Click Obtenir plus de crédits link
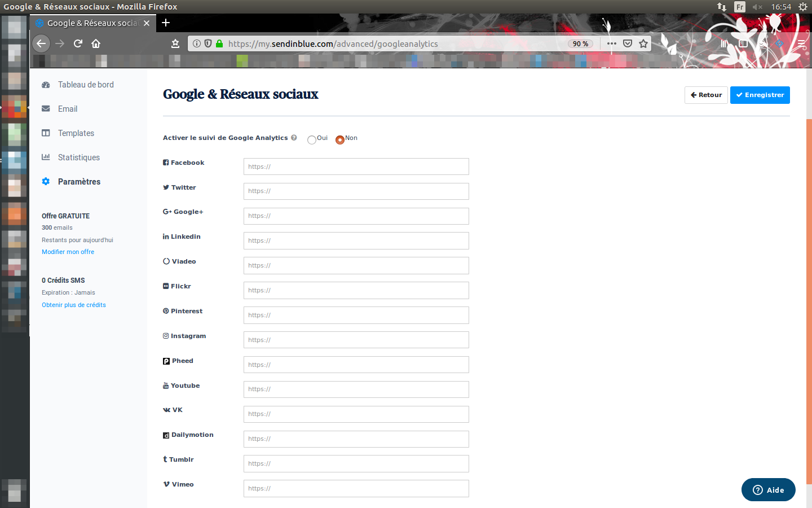812x508 pixels. (x=74, y=305)
